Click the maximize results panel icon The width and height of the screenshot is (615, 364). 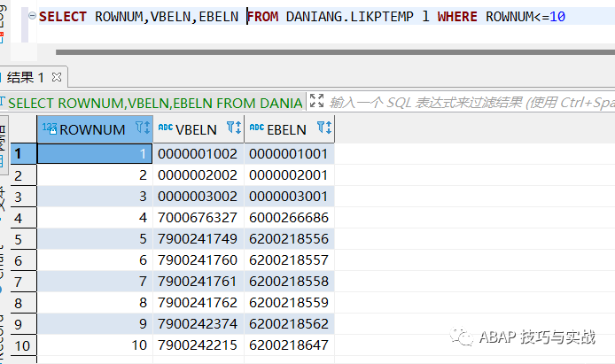[316, 101]
